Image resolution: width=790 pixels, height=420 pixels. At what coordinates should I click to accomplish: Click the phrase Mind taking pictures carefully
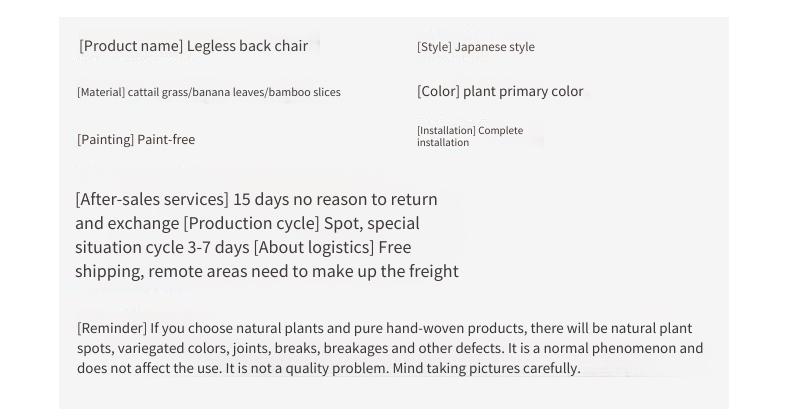[x=486, y=368]
